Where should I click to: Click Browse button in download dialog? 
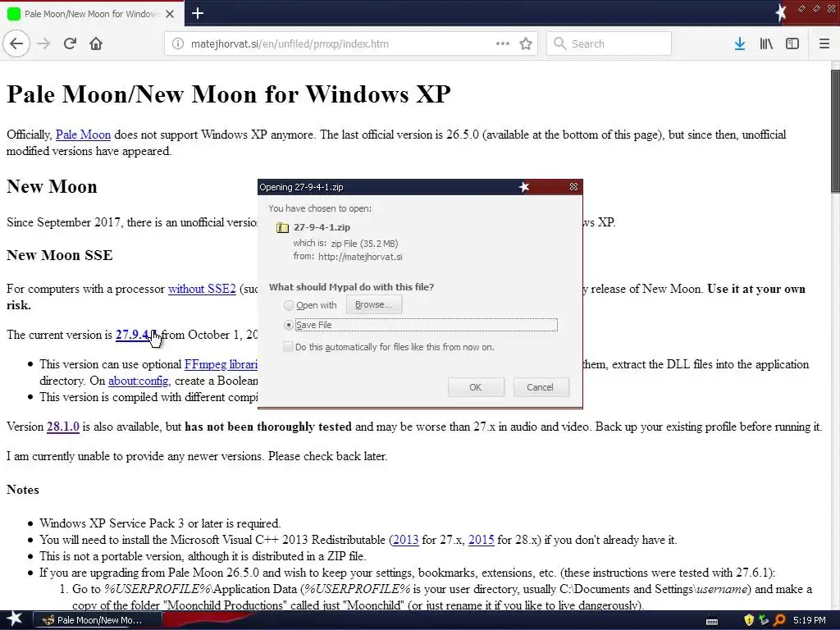click(373, 304)
